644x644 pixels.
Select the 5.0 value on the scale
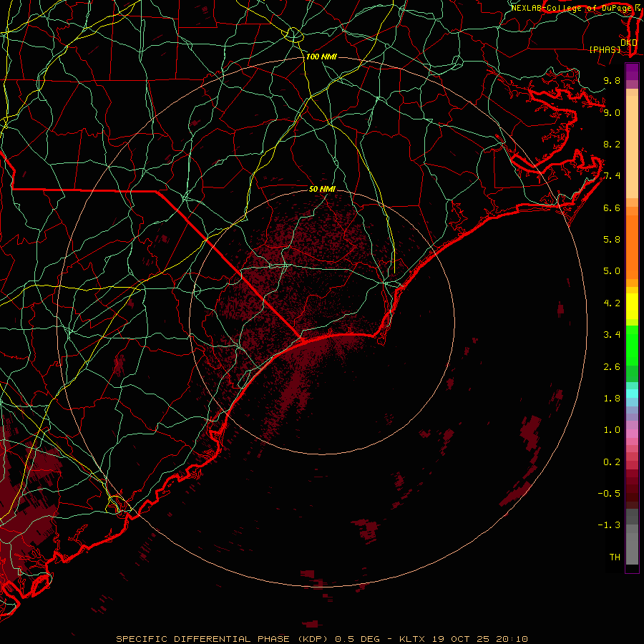(612, 271)
